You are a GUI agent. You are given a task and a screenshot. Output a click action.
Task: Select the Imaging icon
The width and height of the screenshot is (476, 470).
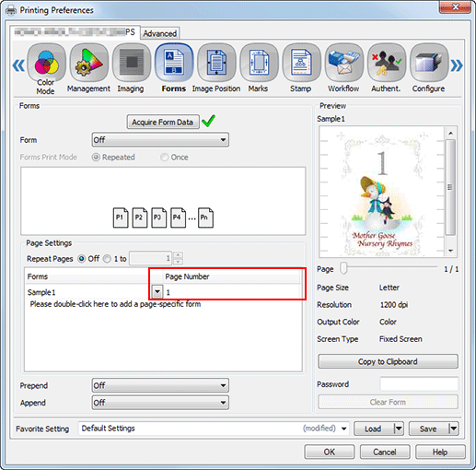point(132,63)
